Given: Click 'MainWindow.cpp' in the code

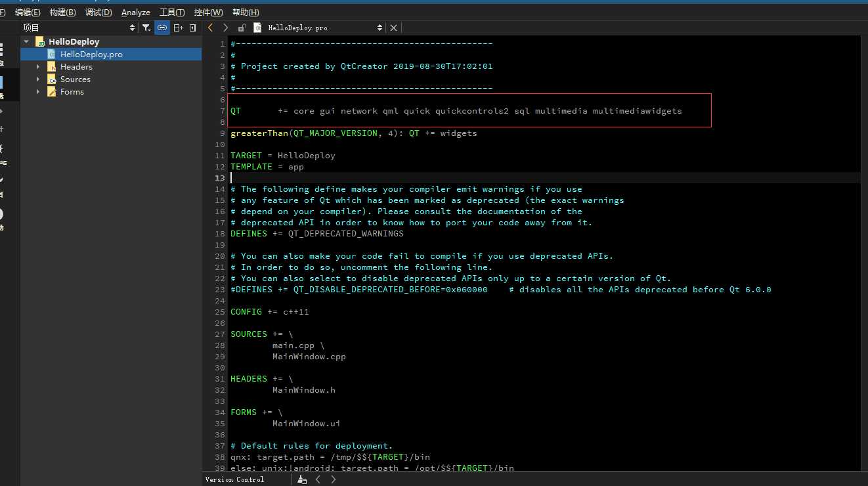Looking at the screenshot, I should pyautogui.click(x=309, y=357).
